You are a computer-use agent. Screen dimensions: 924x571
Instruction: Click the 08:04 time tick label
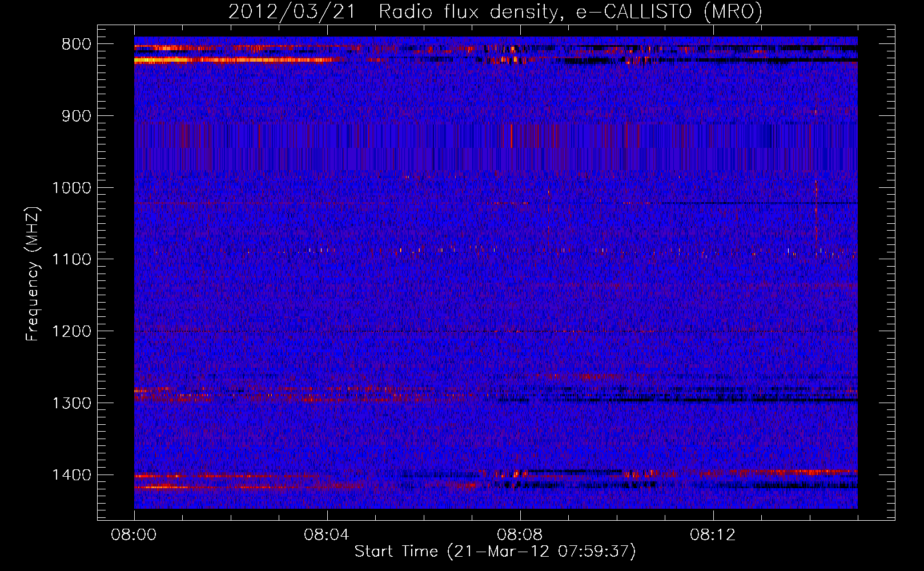[x=327, y=535]
